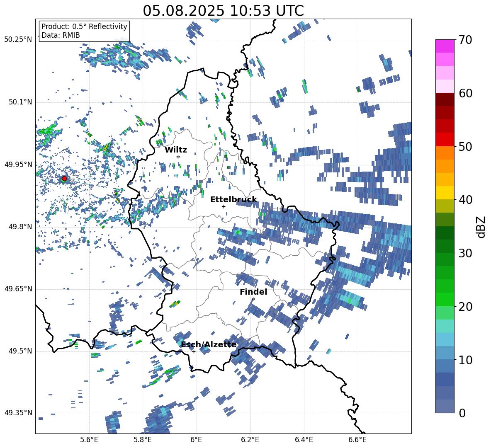Click the 5.8°E longitude label
This screenshot has width=491, height=448.
143,440
